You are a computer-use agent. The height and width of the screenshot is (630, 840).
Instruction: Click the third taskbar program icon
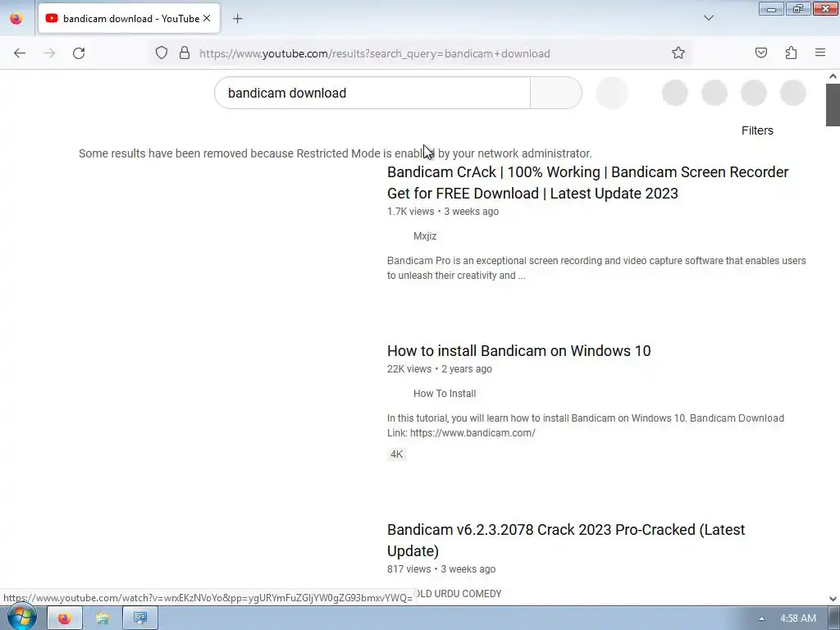click(x=140, y=619)
